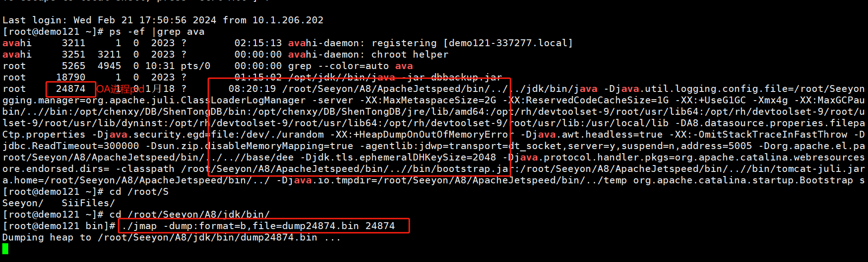
Task: Click the 'ps -ef |grep ava' command
Action: tap(157, 32)
